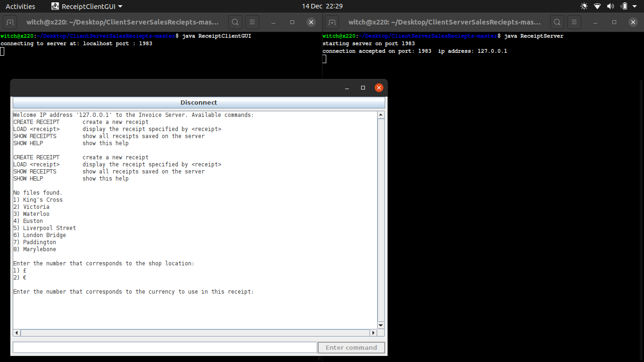Open search in the right terminal window
644x362 pixels.
pyautogui.click(x=557, y=22)
